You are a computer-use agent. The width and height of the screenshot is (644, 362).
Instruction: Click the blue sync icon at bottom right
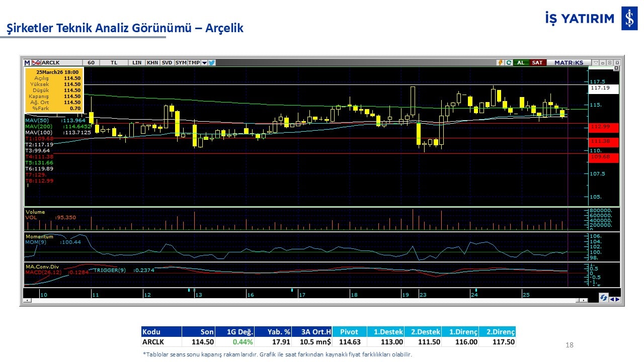click(x=603, y=298)
